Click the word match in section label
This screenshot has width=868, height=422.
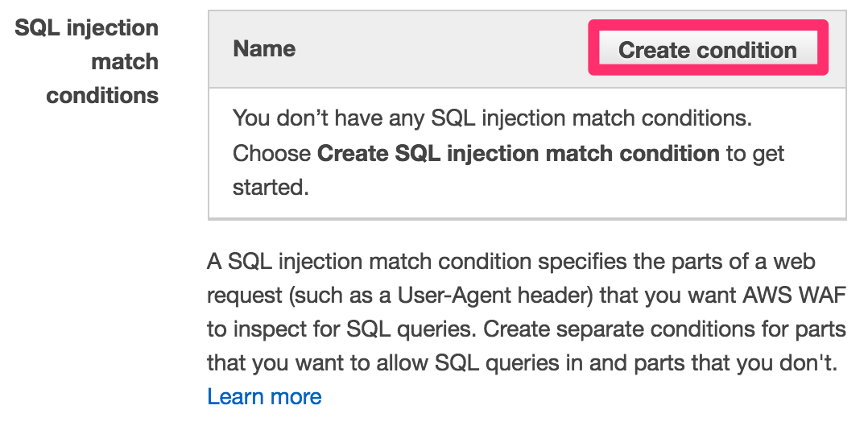[125, 61]
